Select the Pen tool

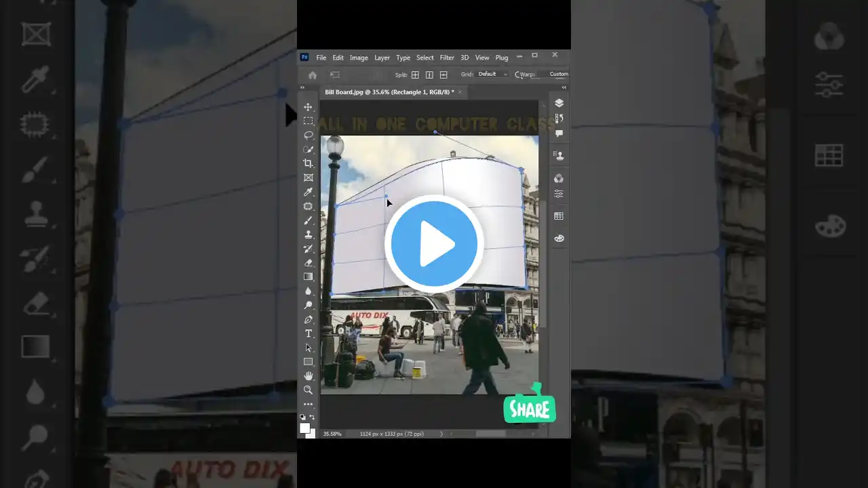tap(308, 319)
